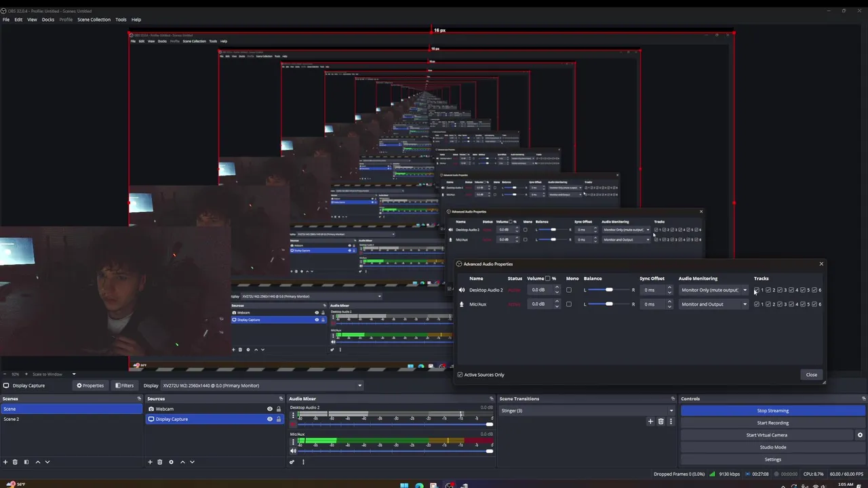The height and width of the screenshot is (488, 868).
Task: Open the View menu
Action: (x=32, y=20)
